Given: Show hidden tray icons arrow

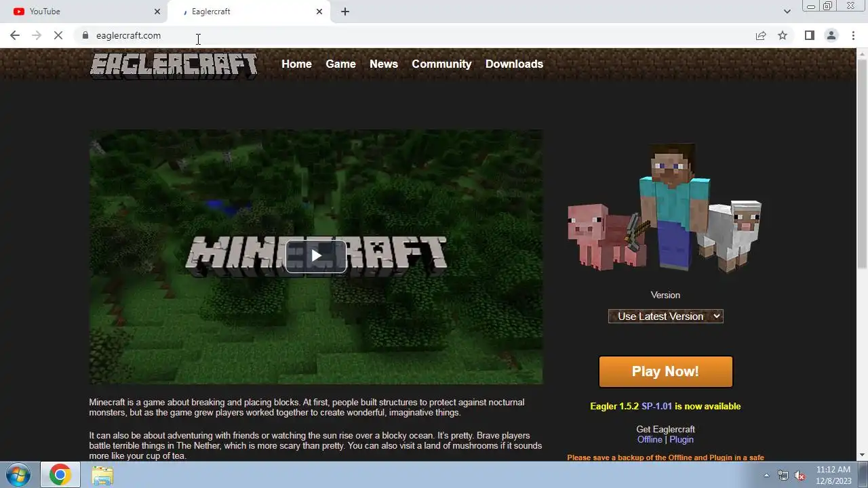Looking at the screenshot, I should coord(767,476).
